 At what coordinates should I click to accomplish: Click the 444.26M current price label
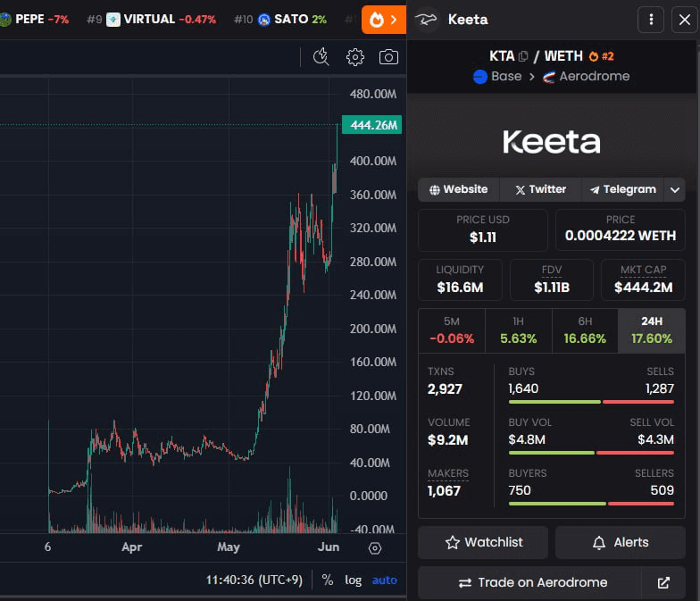[371, 125]
